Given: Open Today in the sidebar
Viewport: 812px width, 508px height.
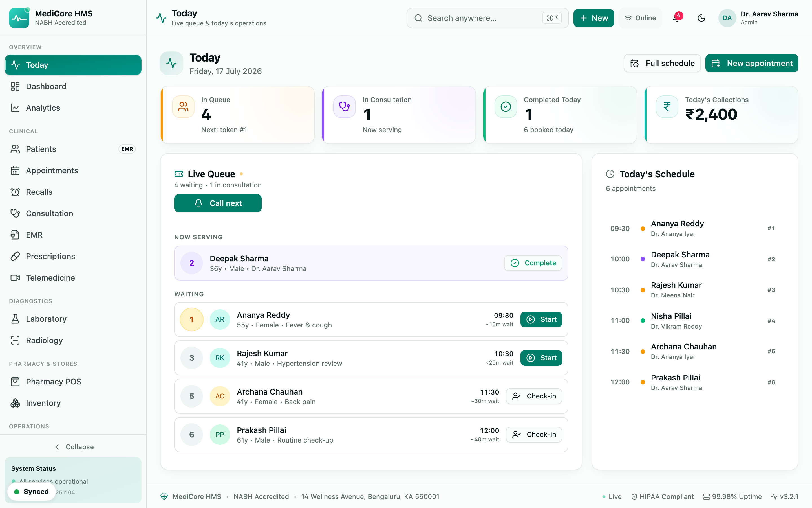Looking at the screenshot, I should click(x=73, y=65).
